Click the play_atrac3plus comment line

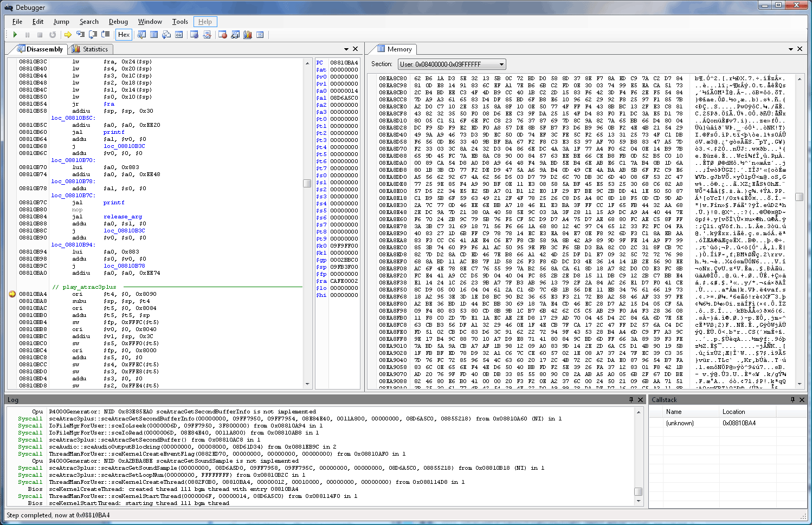(x=83, y=287)
